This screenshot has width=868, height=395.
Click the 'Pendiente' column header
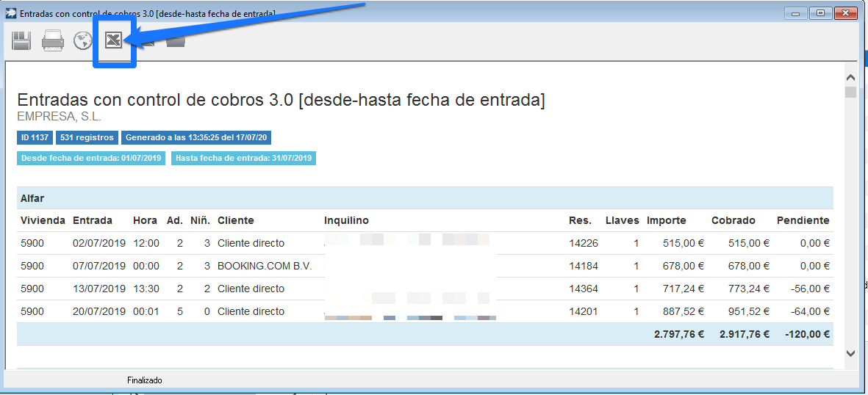click(x=803, y=220)
